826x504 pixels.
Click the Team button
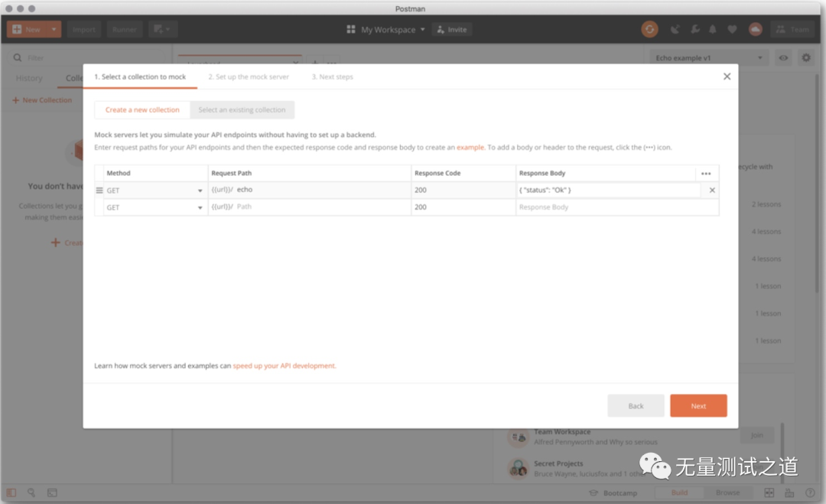coord(793,30)
